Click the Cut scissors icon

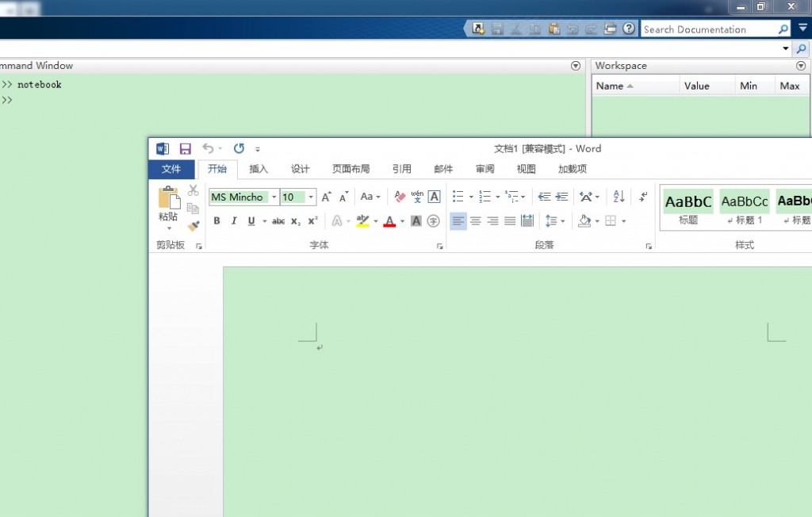(x=193, y=190)
